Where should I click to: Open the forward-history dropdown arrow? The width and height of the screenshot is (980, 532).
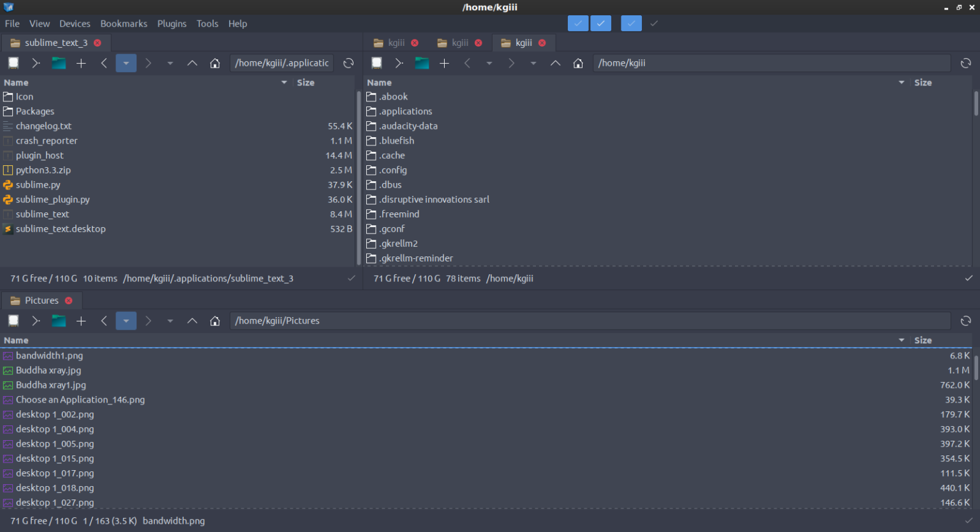170,63
